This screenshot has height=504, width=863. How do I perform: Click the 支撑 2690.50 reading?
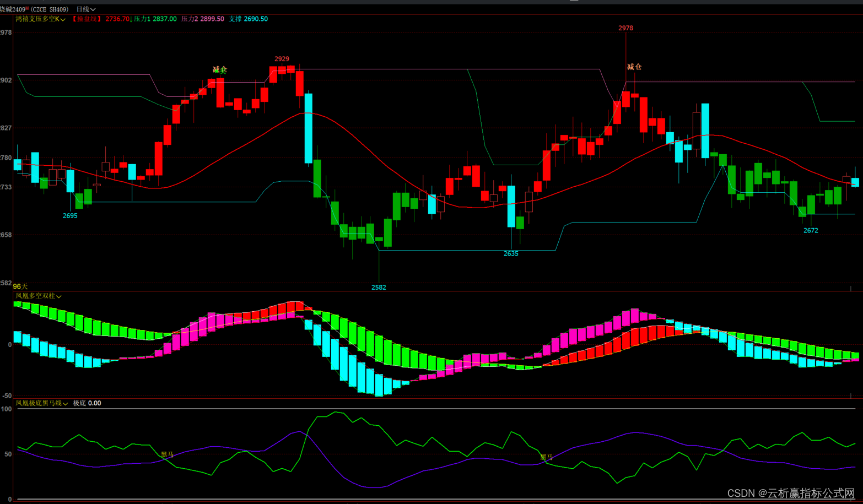[x=249, y=19]
